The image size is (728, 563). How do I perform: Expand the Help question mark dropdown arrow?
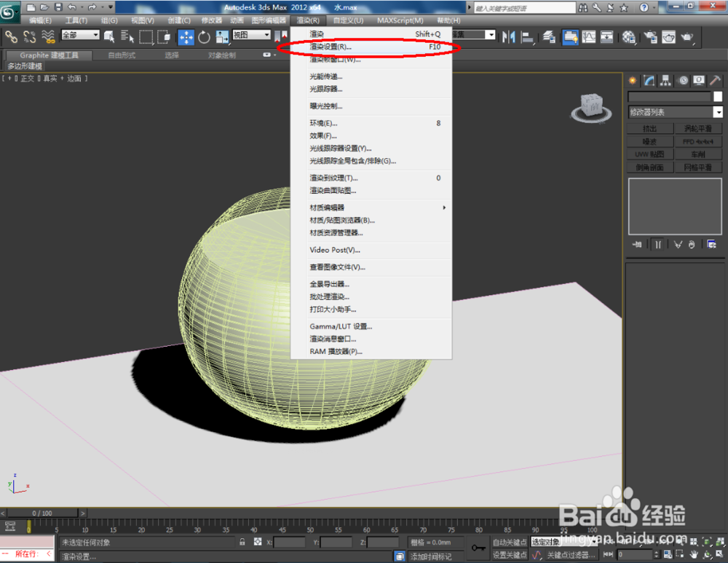(x=654, y=7)
